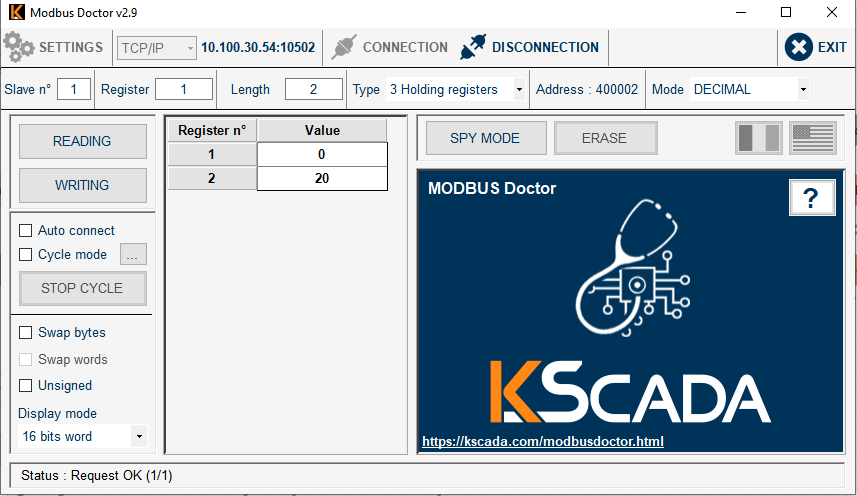857x496 pixels.
Task: Click the Length input field
Action: tap(313, 90)
